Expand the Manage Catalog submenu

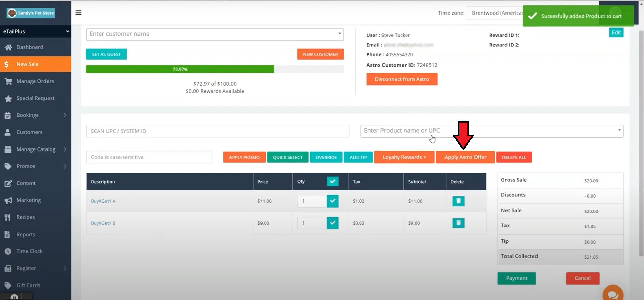pyautogui.click(x=65, y=149)
